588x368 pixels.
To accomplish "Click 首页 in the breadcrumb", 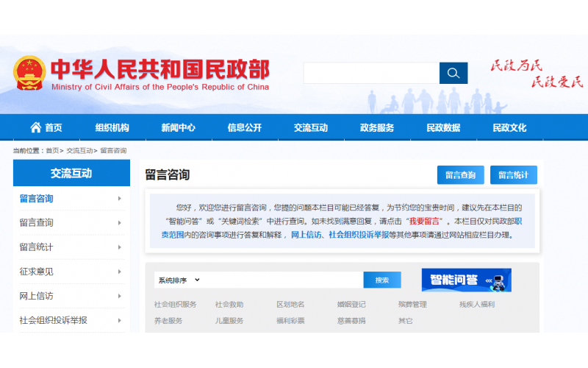I will tap(52, 151).
